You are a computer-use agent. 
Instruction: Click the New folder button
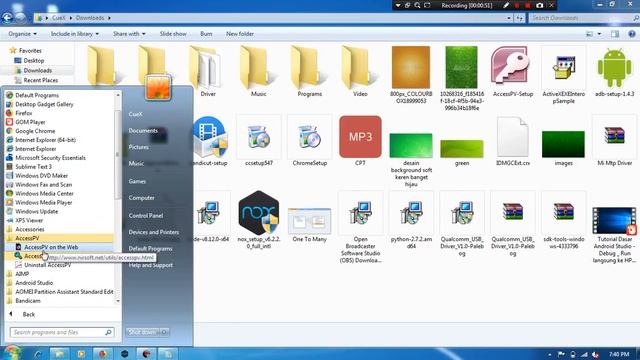point(240,34)
